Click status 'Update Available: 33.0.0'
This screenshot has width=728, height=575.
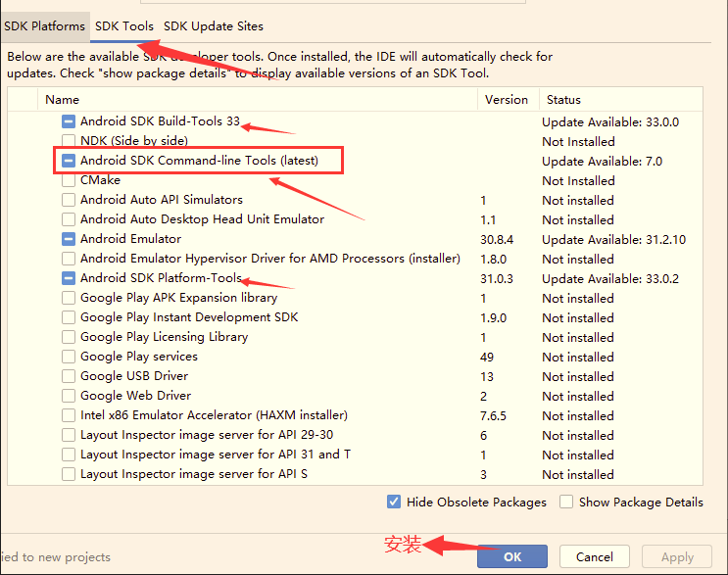pos(610,122)
